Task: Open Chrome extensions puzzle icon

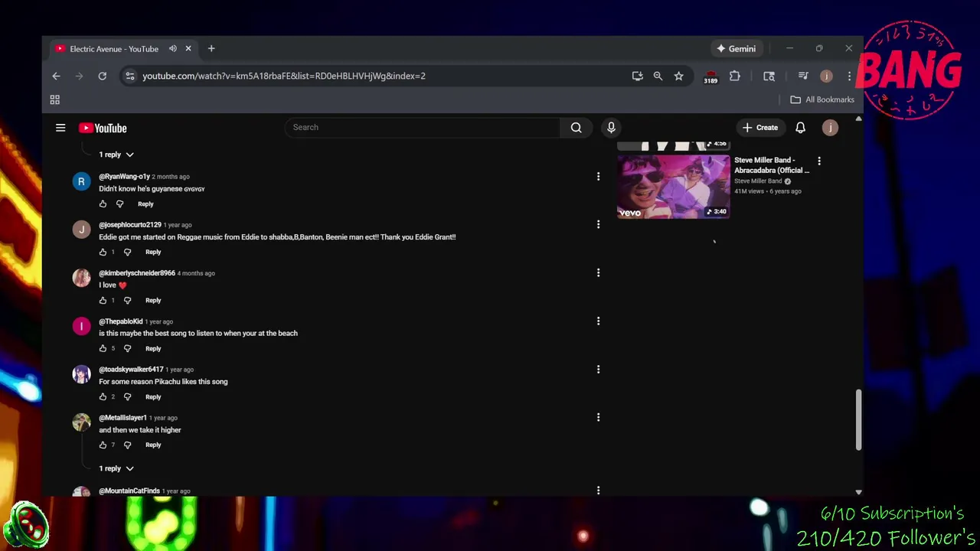Action: coord(735,76)
